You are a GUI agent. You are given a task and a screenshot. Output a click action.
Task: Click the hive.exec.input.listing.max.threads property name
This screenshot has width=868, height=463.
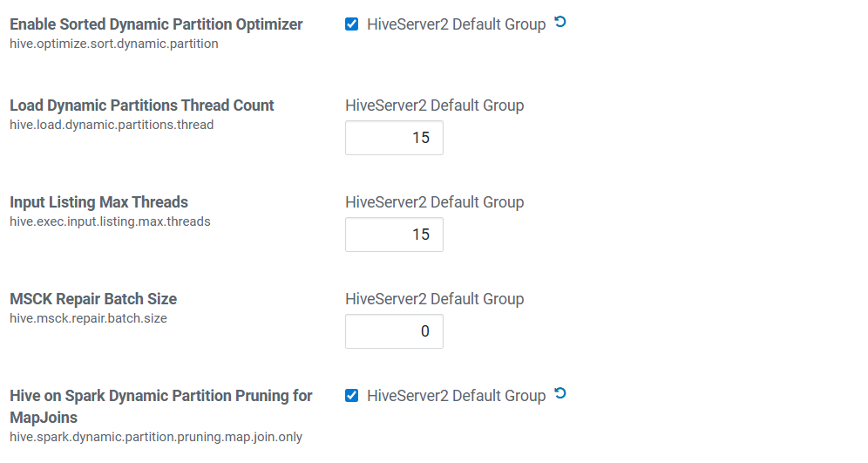(110, 221)
